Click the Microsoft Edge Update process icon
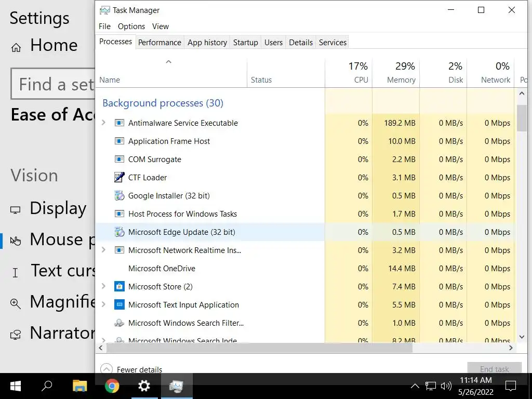The height and width of the screenshot is (399, 532). pos(119,232)
